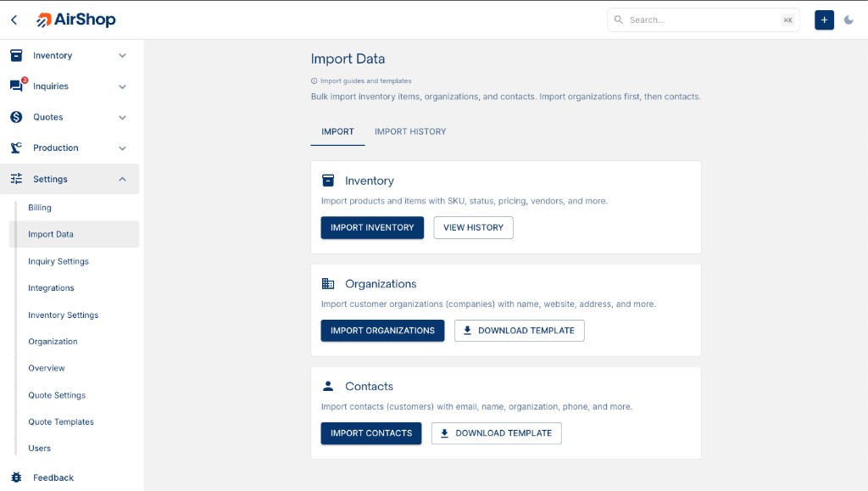Switch to the Import History tab
The image size is (868, 491).
click(x=410, y=131)
